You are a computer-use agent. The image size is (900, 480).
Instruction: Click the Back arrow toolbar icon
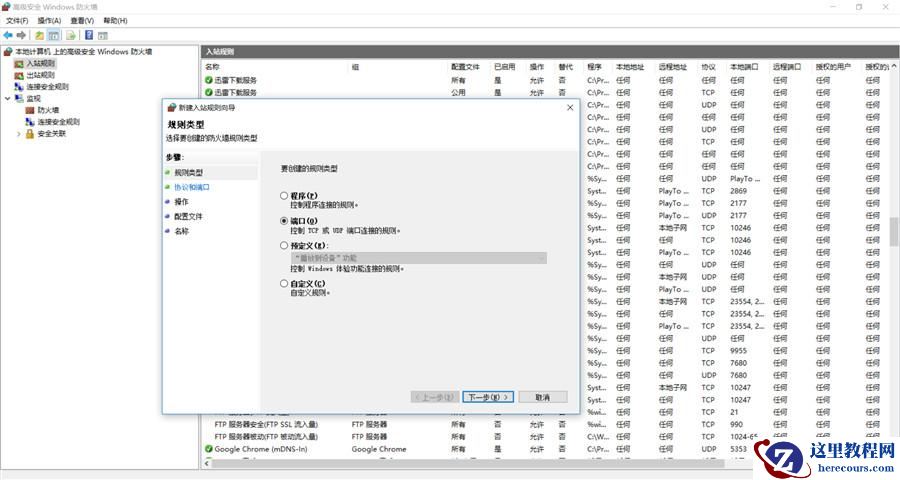tap(8, 35)
